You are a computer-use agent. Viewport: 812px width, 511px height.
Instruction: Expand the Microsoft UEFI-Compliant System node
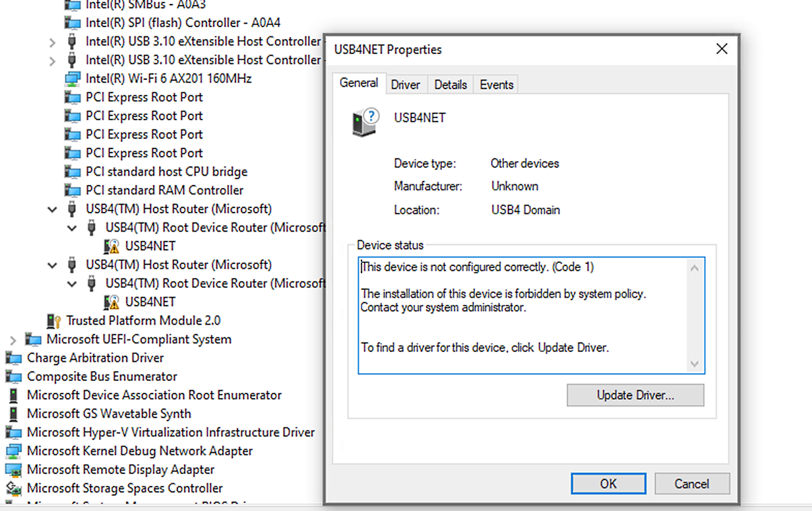tap(13, 340)
